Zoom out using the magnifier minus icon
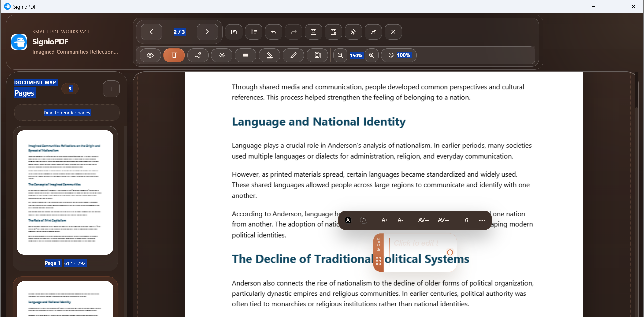644x317 pixels. [340, 55]
